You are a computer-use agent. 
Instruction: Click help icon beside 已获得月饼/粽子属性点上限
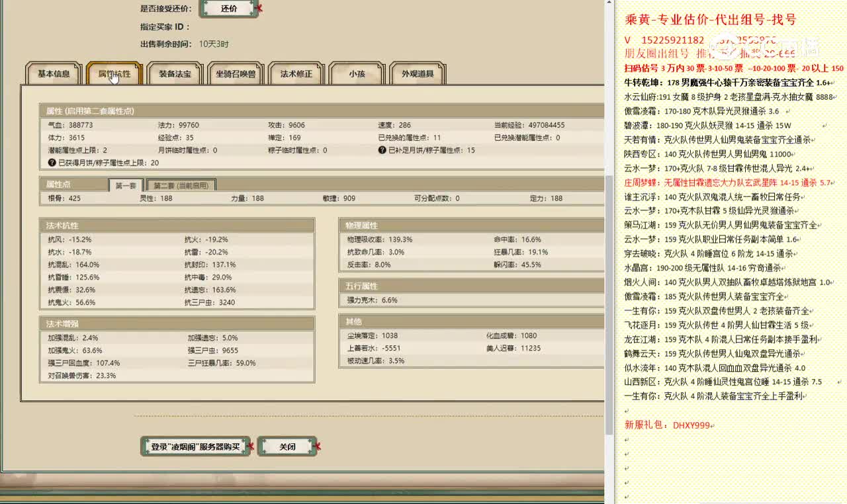coord(52,163)
